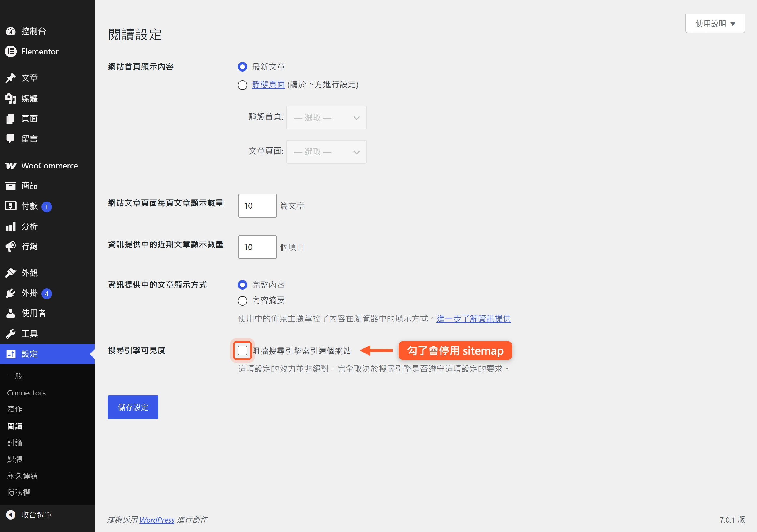Open the 靜態首頁 select dropdown

pyautogui.click(x=326, y=117)
